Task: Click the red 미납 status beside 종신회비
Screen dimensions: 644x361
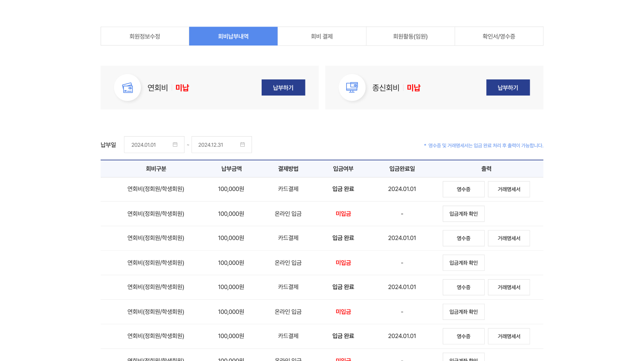Action: pos(414,87)
